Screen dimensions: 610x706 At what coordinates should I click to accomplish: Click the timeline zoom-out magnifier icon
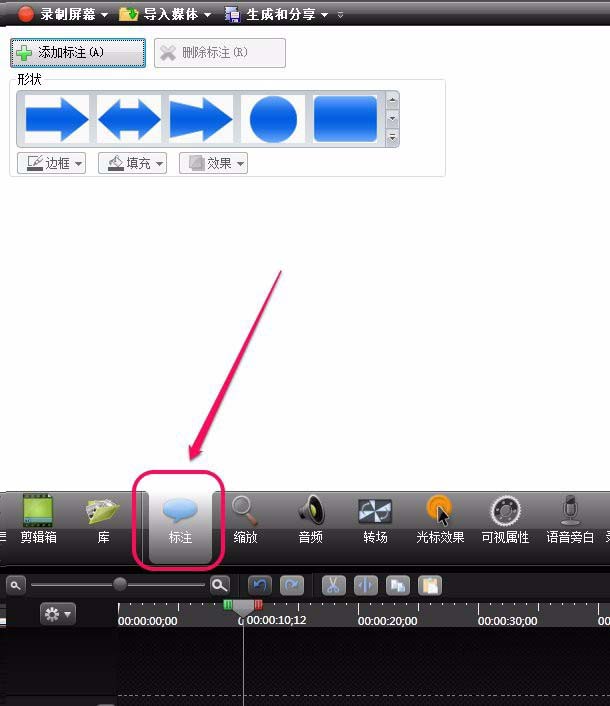(x=16, y=586)
